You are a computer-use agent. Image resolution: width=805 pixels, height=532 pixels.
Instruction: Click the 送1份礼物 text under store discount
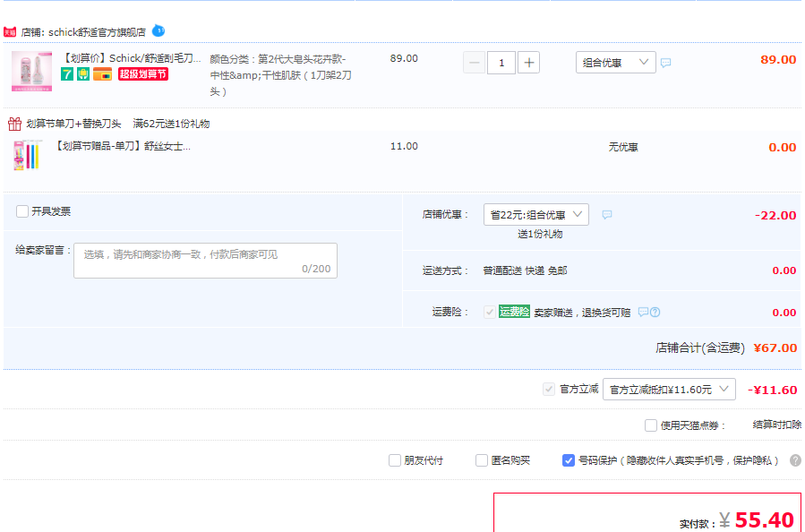click(540, 234)
